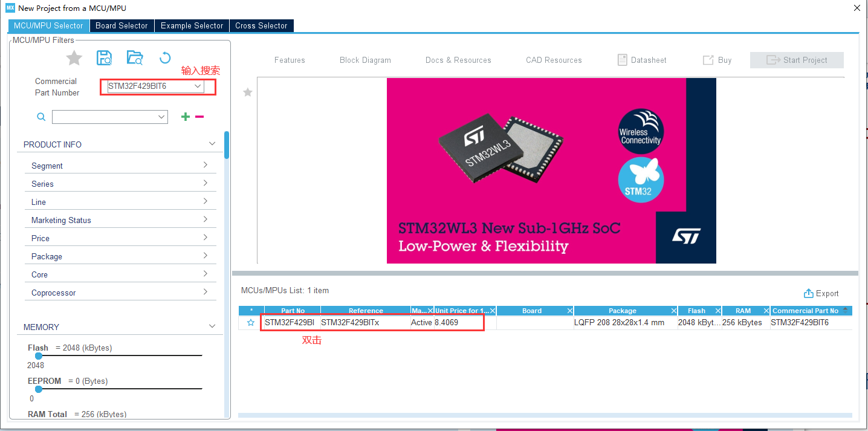The width and height of the screenshot is (868, 431).
Task: Click the 256 kBytes RAM cell
Action: (746, 323)
